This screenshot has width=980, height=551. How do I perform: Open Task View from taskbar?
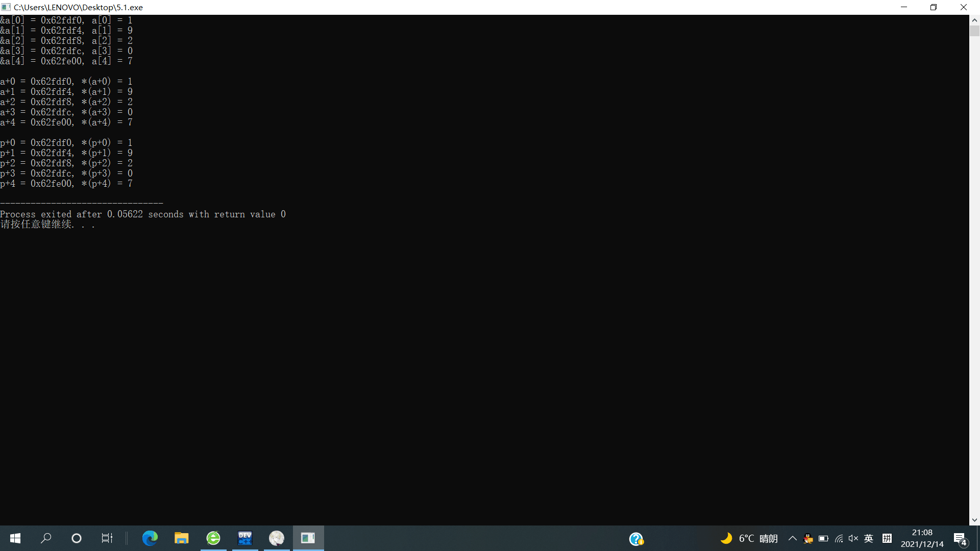point(107,538)
